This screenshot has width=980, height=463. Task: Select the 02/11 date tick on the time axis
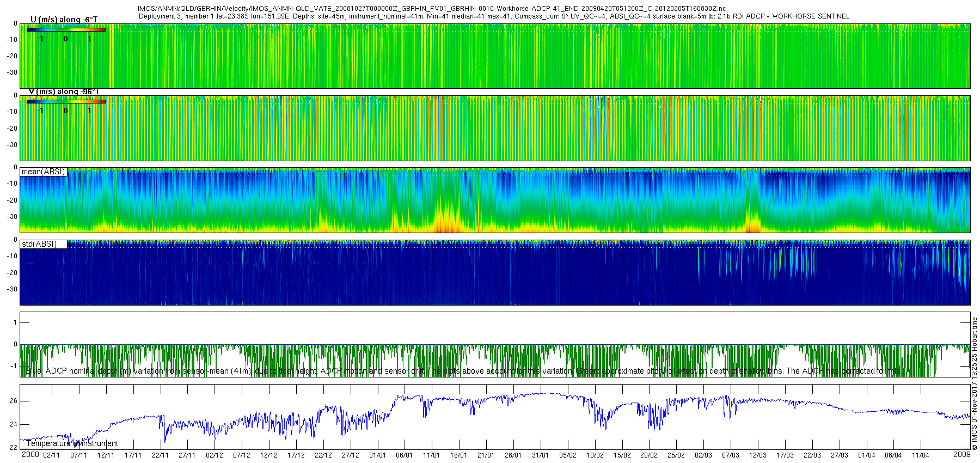pyautogui.click(x=52, y=455)
